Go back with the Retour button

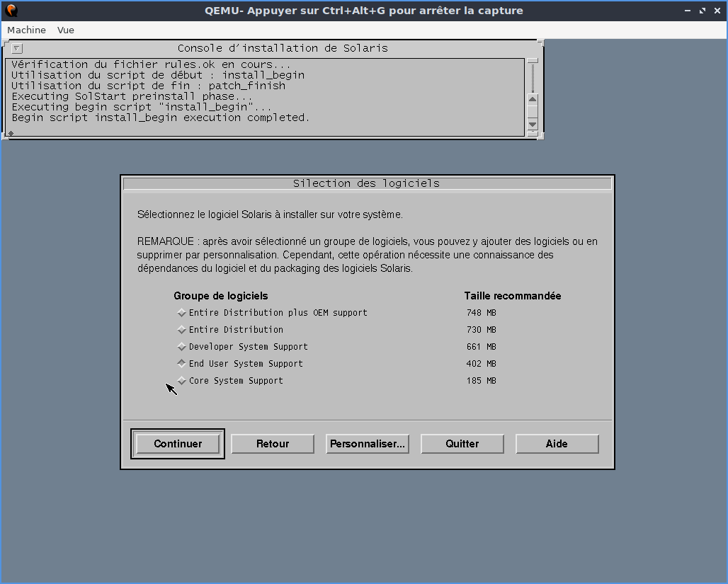(273, 444)
